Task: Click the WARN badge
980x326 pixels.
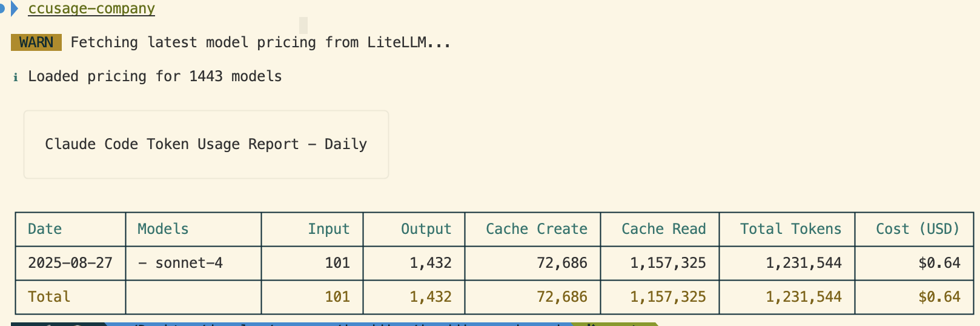Action: (x=36, y=42)
